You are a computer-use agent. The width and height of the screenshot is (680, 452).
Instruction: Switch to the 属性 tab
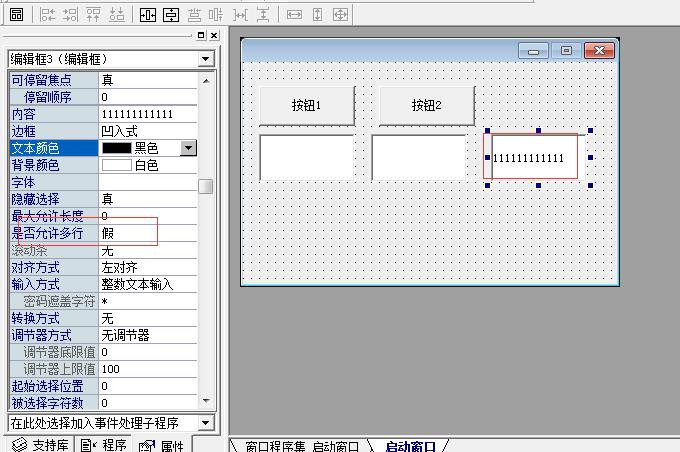(x=161, y=445)
